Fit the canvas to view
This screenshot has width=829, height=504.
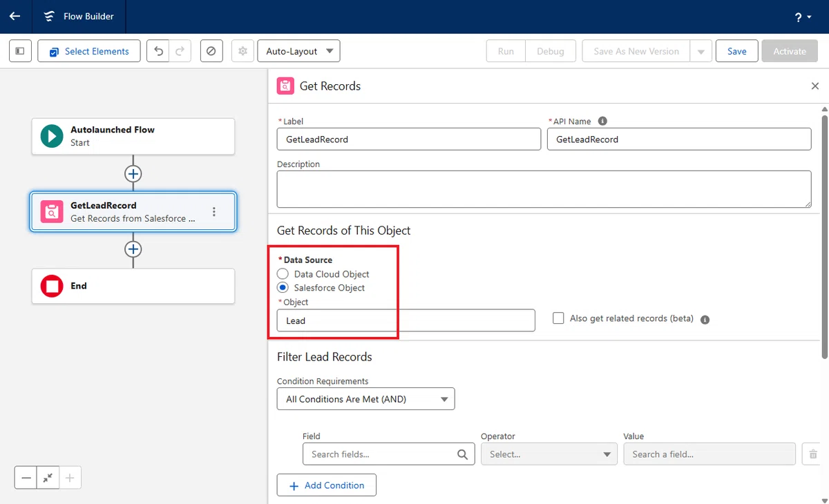click(x=48, y=478)
